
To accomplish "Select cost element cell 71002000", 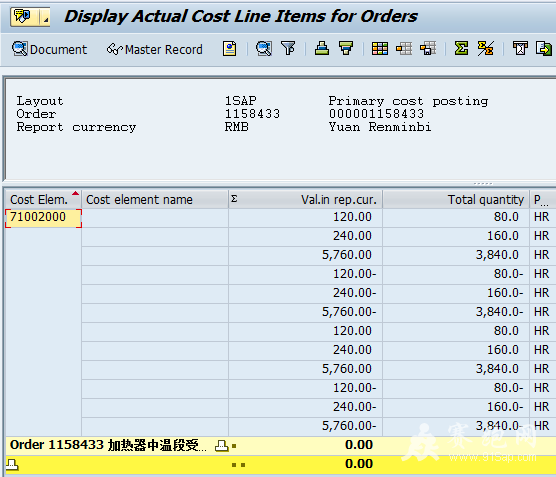I will (43, 217).
